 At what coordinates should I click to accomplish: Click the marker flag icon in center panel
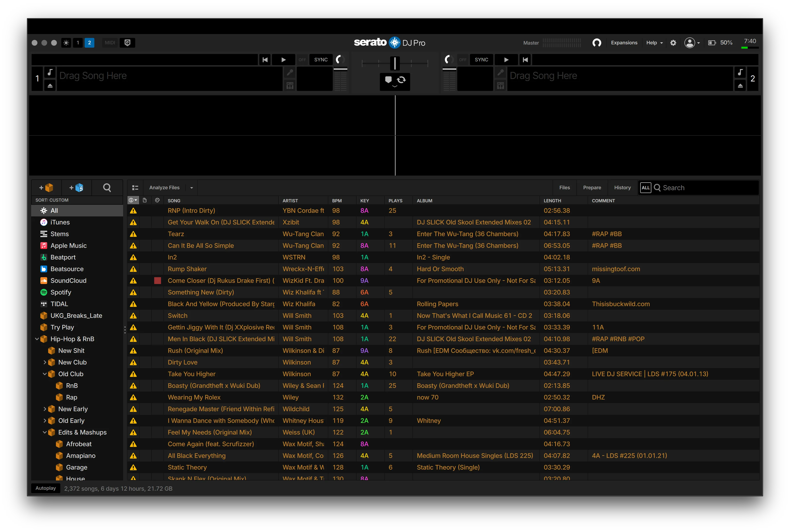[388, 80]
